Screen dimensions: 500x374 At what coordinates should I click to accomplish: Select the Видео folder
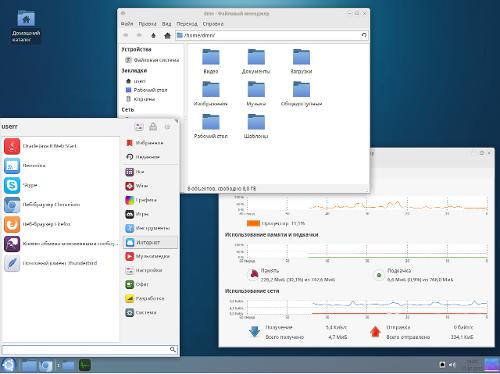point(211,61)
